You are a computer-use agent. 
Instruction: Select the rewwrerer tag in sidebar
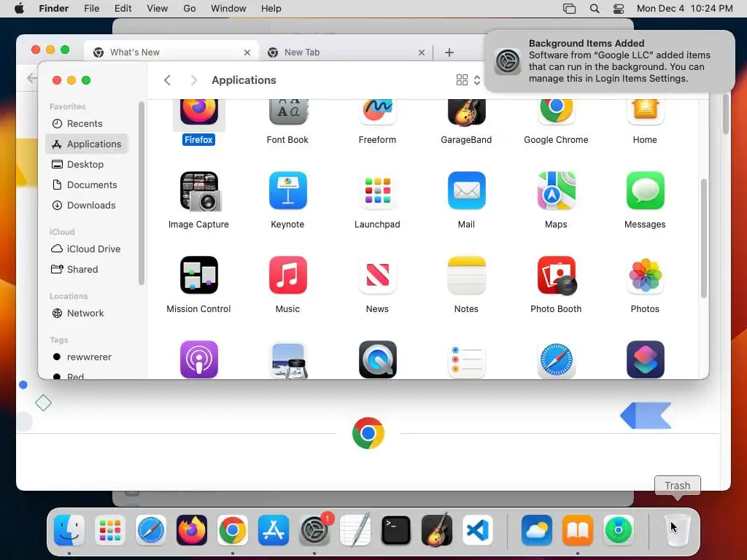[87, 357]
